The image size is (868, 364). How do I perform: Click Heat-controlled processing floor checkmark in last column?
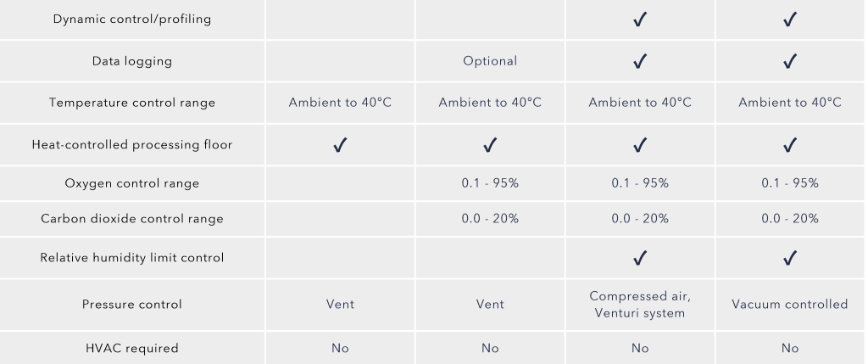(x=790, y=145)
